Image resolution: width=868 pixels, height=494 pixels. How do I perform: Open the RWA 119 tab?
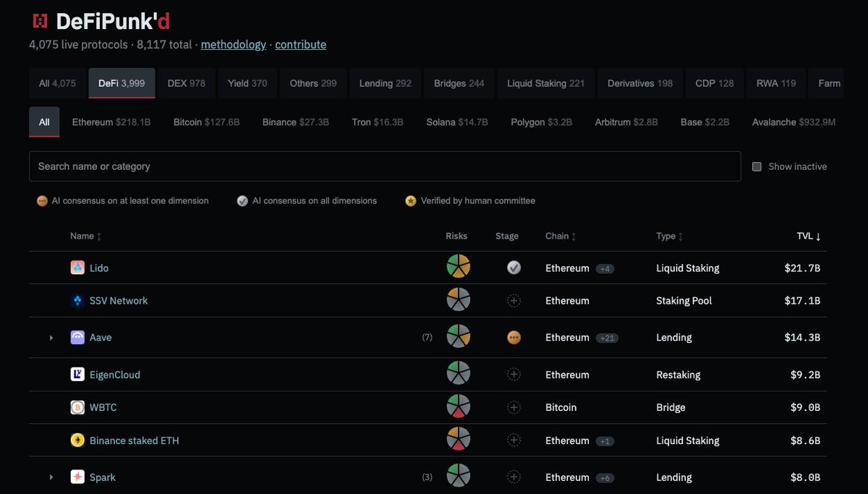(776, 83)
